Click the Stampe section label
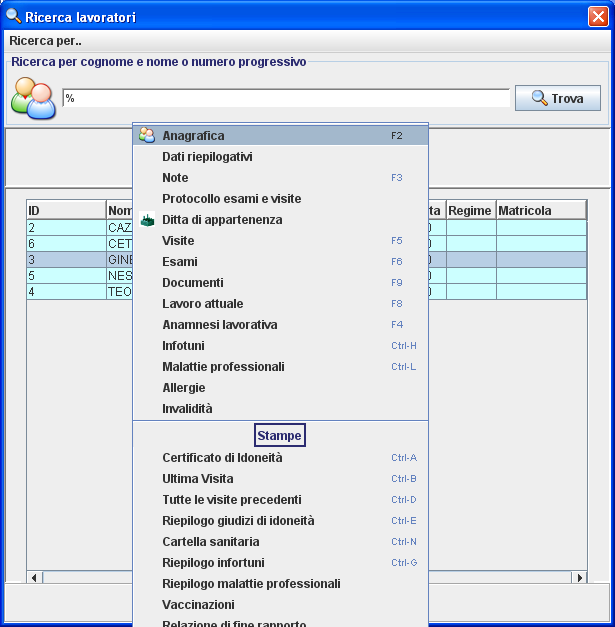The image size is (615, 627). pyautogui.click(x=279, y=436)
